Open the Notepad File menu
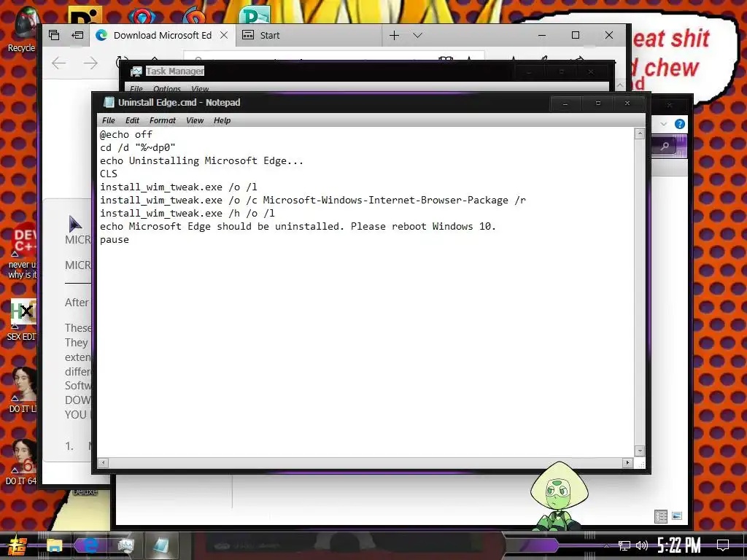Image resolution: width=747 pixels, height=560 pixels. [109, 120]
